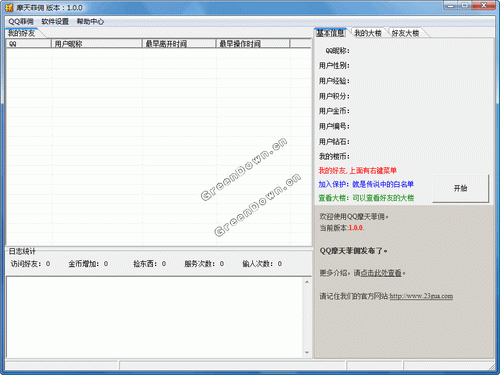Open the 点击此处查看 link
This screenshot has height=375, width=500.
click(381, 273)
